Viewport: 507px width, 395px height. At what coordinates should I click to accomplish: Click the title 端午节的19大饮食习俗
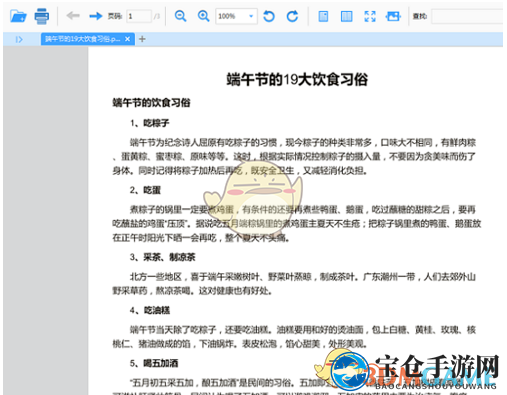point(297,79)
